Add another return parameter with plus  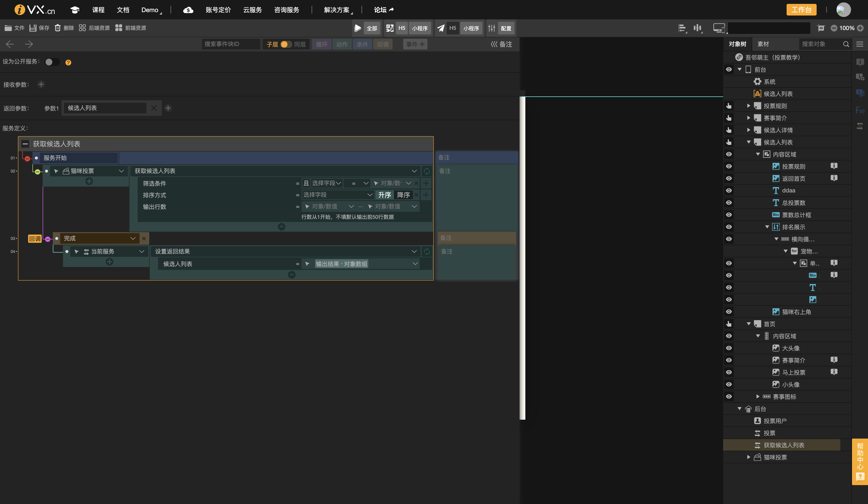(x=168, y=108)
